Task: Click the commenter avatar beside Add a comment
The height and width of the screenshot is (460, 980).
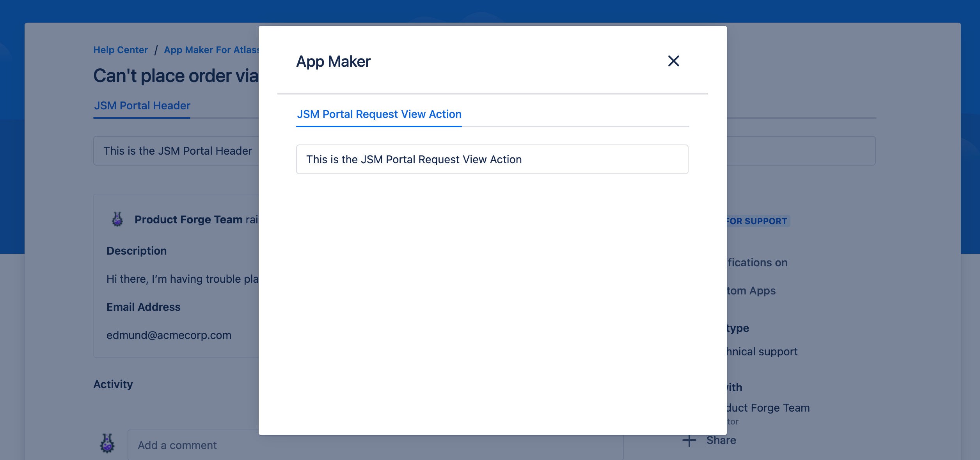Action: (x=107, y=444)
